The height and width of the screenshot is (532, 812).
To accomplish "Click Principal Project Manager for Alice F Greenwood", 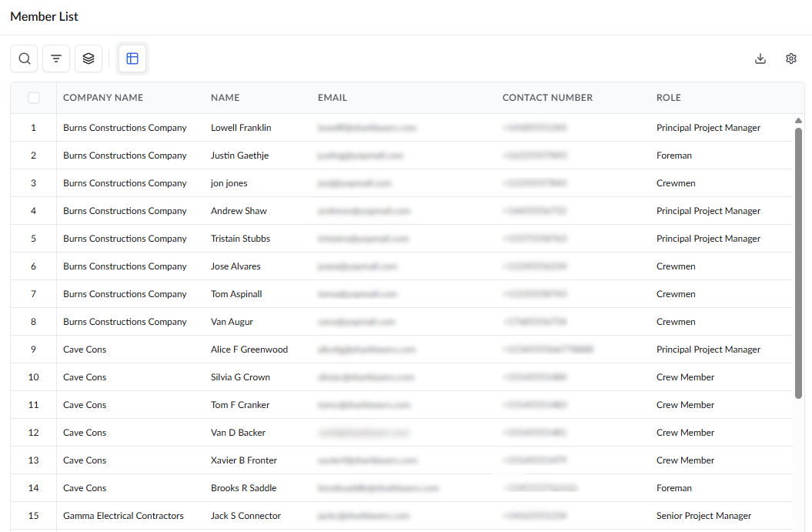I will (x=708, y=350).
